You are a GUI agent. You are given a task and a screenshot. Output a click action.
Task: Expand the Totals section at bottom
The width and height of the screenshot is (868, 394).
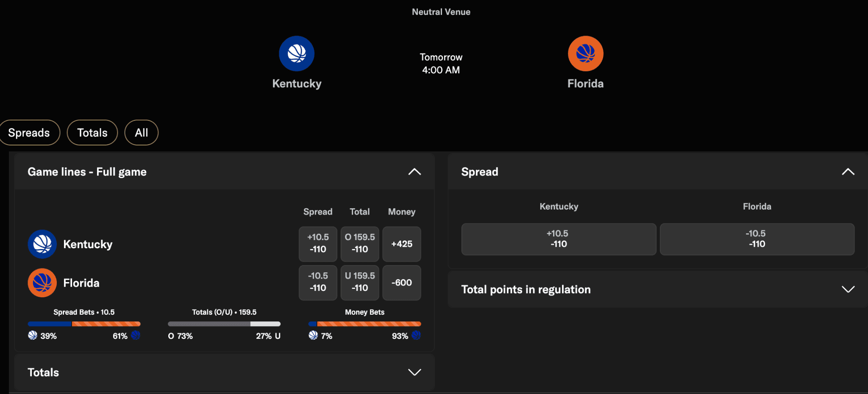point(415,372)
